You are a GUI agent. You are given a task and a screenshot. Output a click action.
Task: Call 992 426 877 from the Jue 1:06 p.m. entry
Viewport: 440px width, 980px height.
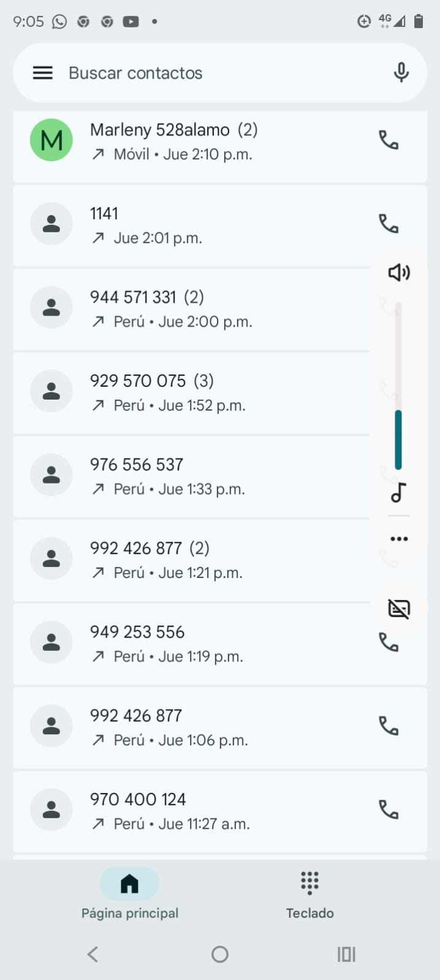(x=389, y=726)
